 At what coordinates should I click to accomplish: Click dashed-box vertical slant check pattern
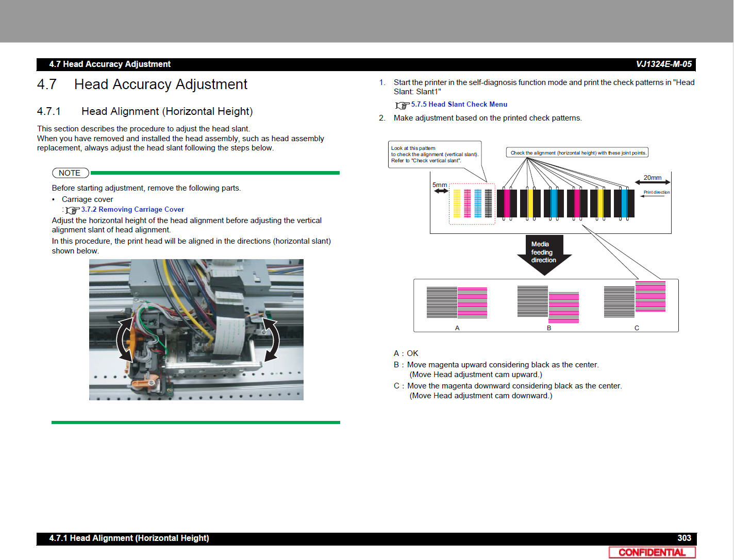pyautogui.click(x=472, y=203)
